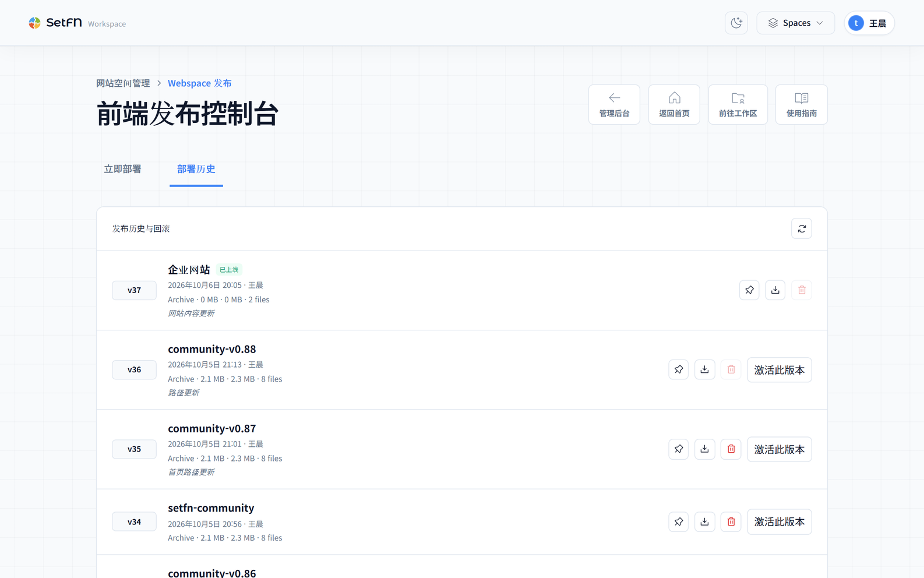Open the 王晨 user profile menu
The width and height of the screenshot is (924, 578).
point(869,23)
